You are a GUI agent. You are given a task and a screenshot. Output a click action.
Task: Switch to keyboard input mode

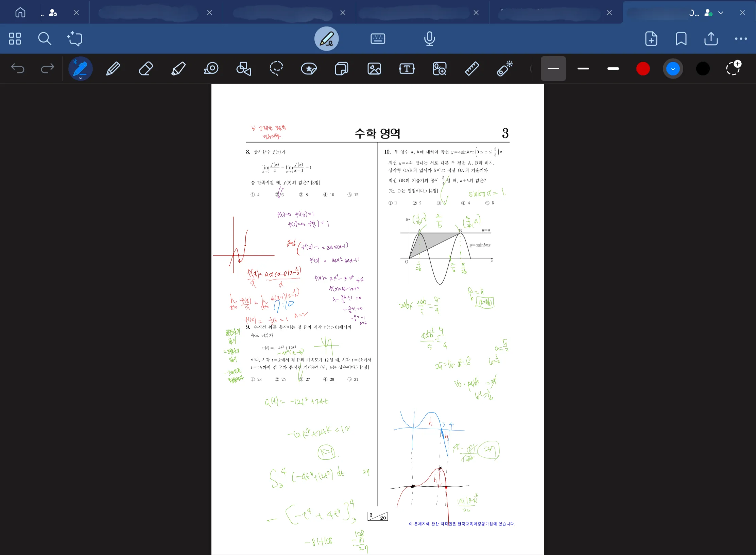click(x=378, y=39)
